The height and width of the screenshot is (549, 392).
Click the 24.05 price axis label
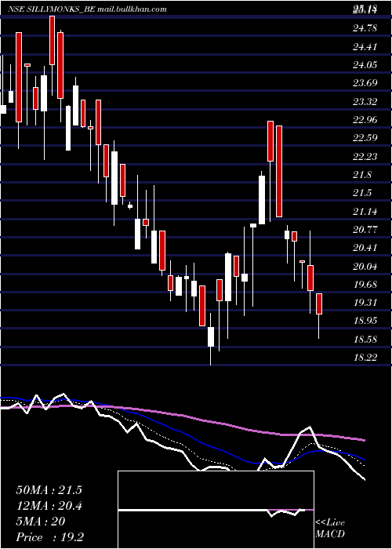pos(365,65)
